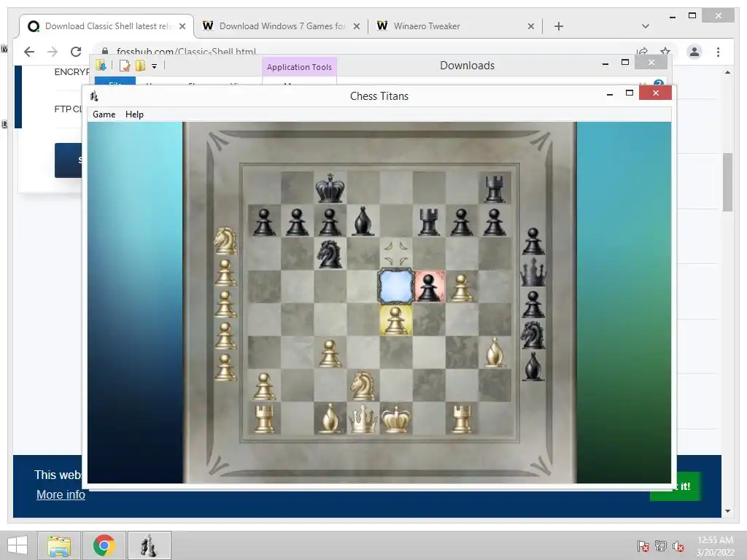Select the white knight on d2

(363, 386)
